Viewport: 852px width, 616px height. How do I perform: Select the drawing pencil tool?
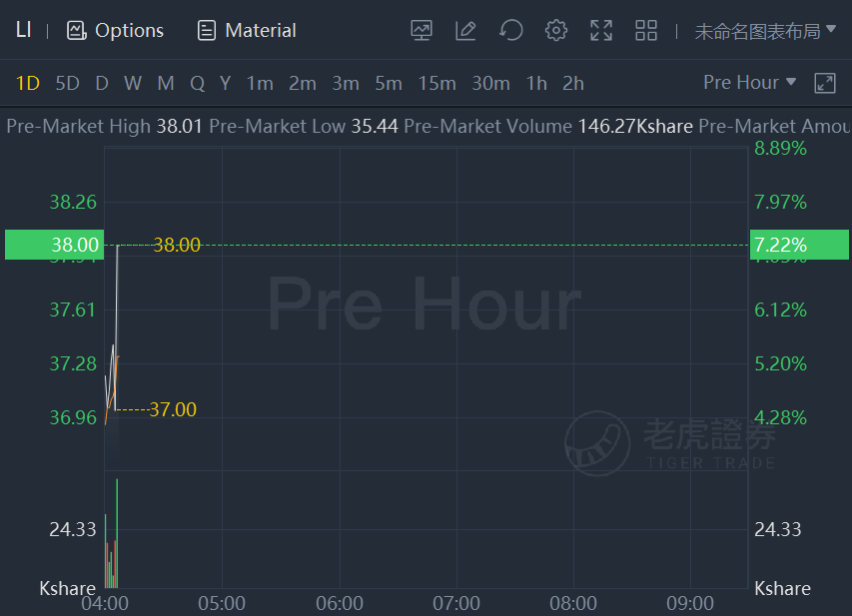coord(465,30)
